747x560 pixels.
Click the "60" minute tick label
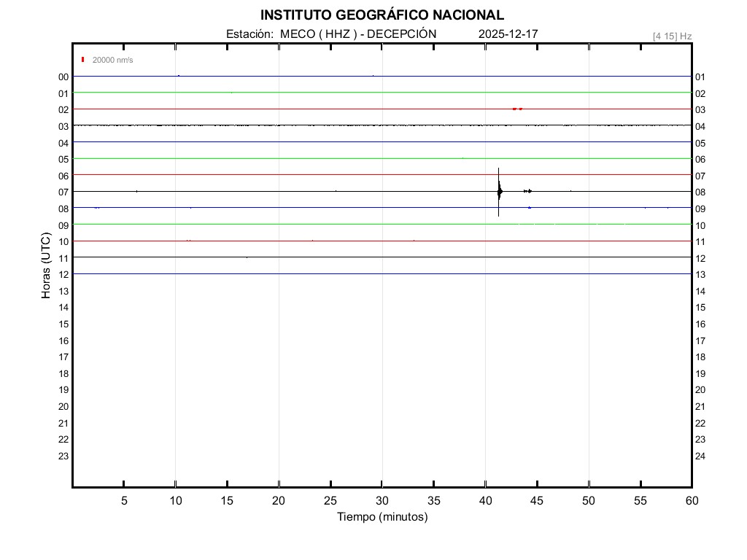point(692,500)
